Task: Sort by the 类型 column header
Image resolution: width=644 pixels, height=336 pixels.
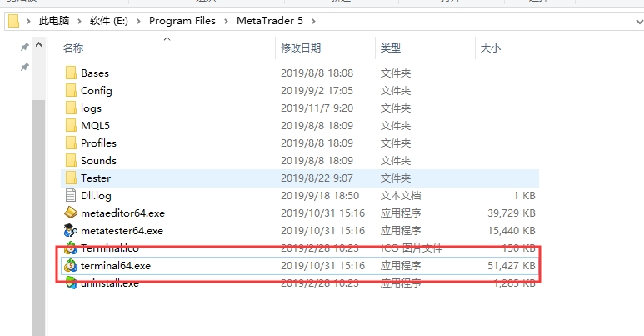Action: (x=390, y=48)
